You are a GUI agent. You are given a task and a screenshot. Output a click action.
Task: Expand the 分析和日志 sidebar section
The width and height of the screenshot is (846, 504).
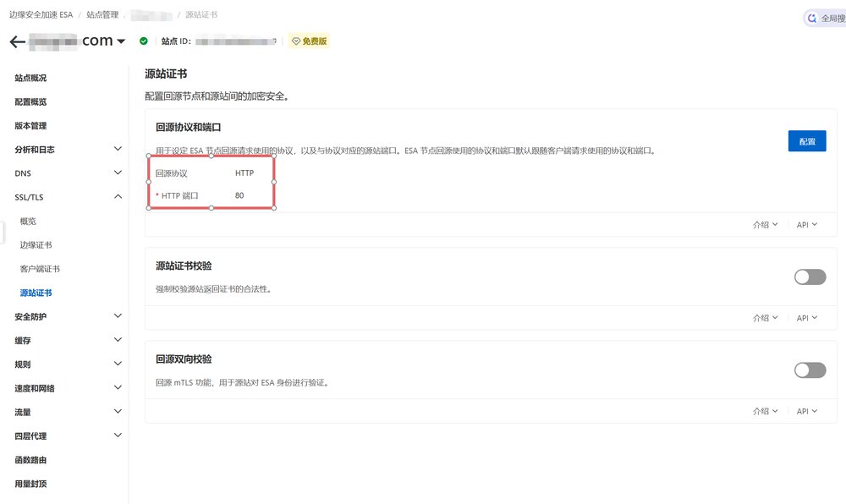pyautogui.click(x=118, y=150)
